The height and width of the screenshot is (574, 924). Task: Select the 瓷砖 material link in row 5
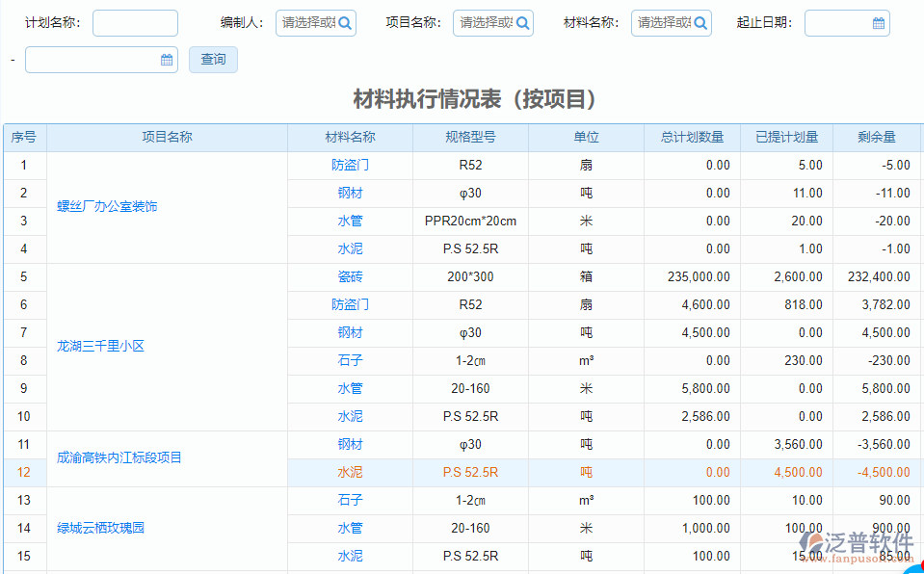pos(349,276)
